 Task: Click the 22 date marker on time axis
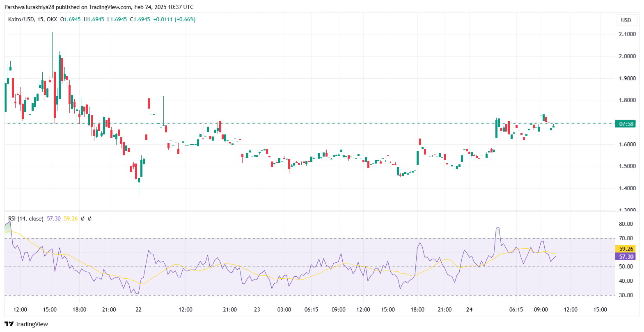[x=138, y=309]
